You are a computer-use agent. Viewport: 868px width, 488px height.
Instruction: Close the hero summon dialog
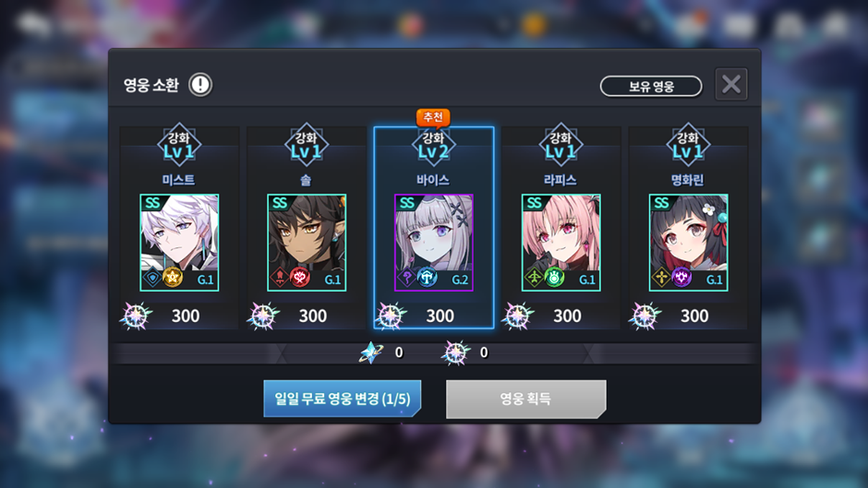(731, 84)
